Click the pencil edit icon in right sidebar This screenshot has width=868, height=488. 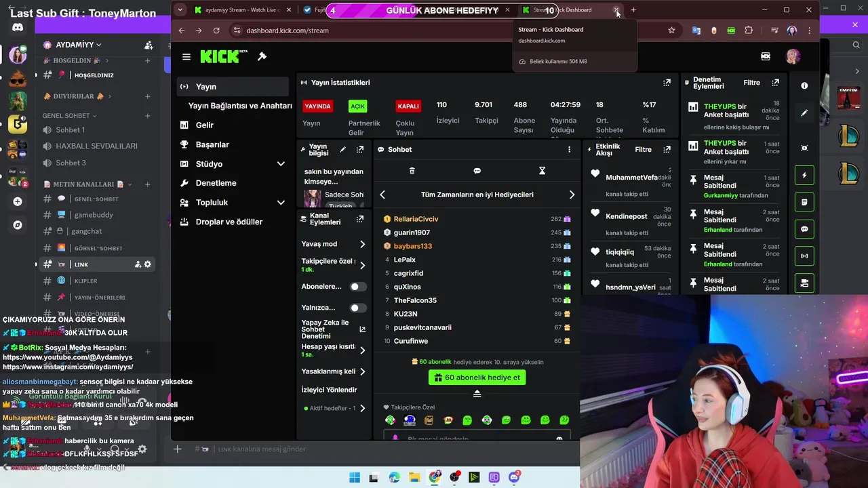coord(804,113)
